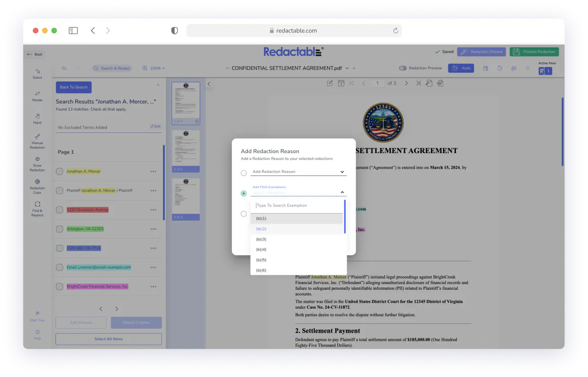
Task: Open the Find & Replace tool
Action: pos(38,209)
